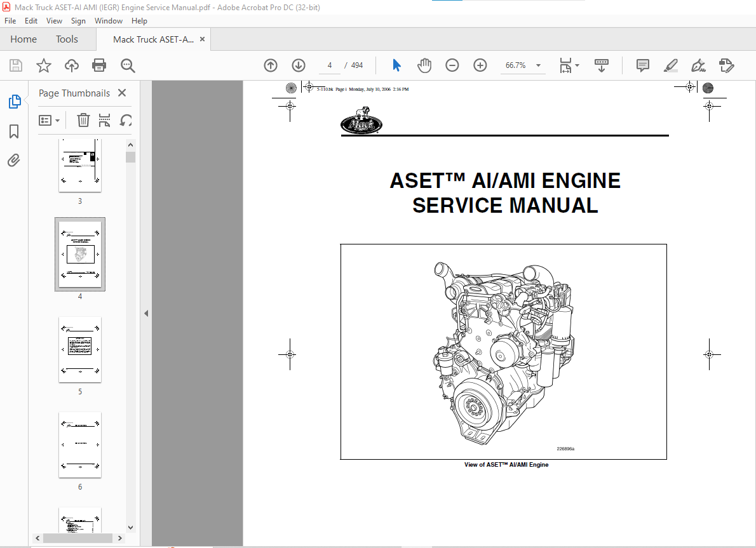Click the read mode scroll icon
Viewport: 756px width, 548px height.
601,65
